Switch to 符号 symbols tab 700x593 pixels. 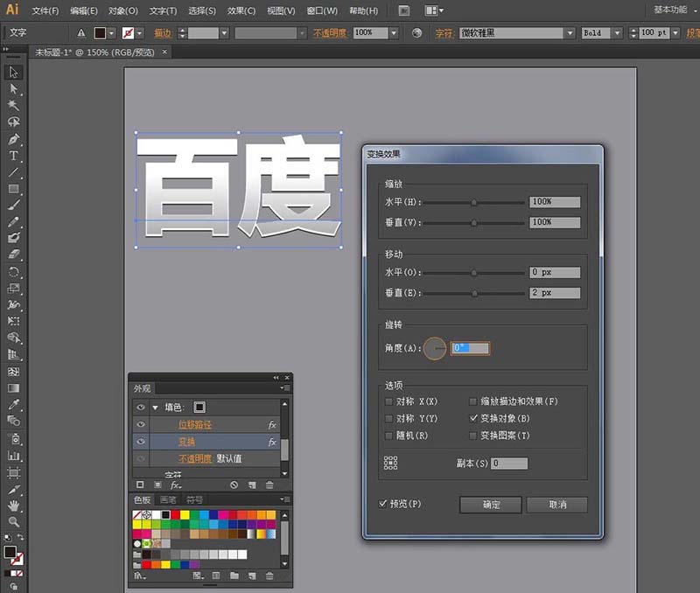pos(194,500)
